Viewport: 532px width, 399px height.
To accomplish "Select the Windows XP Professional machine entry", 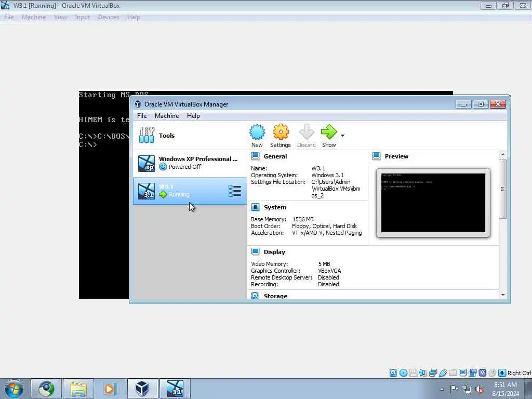I will point(190,164).
